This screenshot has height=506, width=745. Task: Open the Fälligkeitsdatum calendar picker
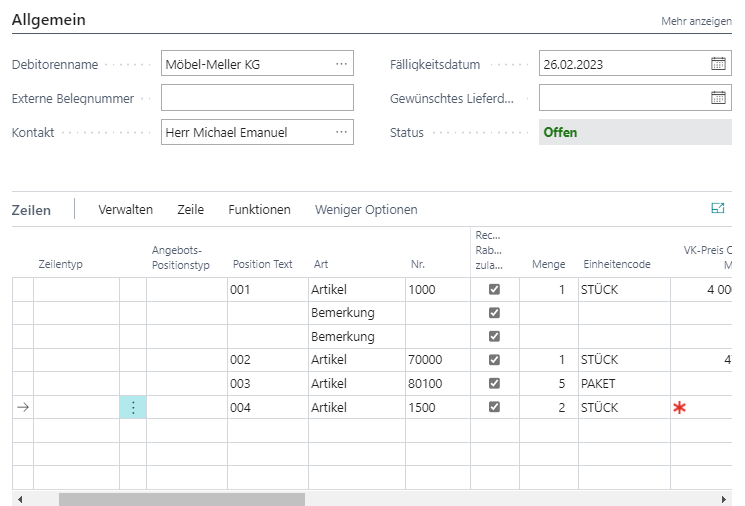pos(718,64)
